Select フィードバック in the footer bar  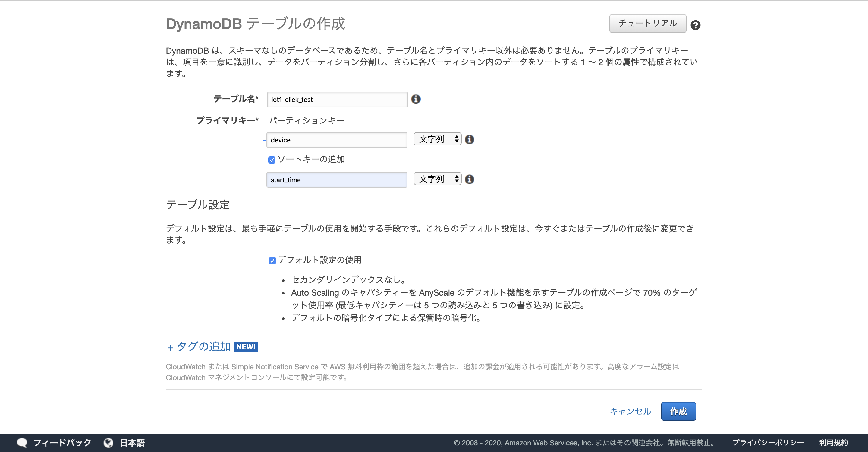pos(62,442)
